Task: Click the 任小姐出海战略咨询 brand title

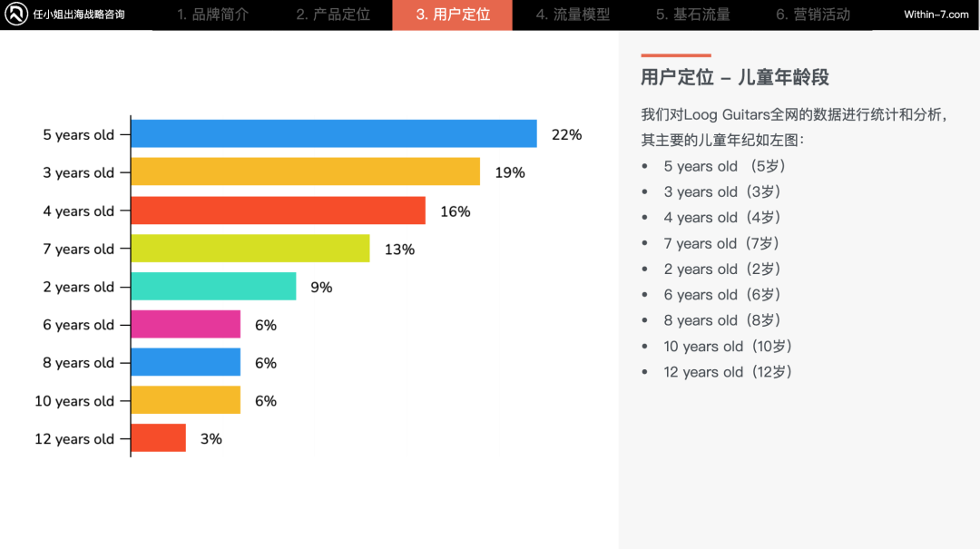Action: tap(79, 15)
